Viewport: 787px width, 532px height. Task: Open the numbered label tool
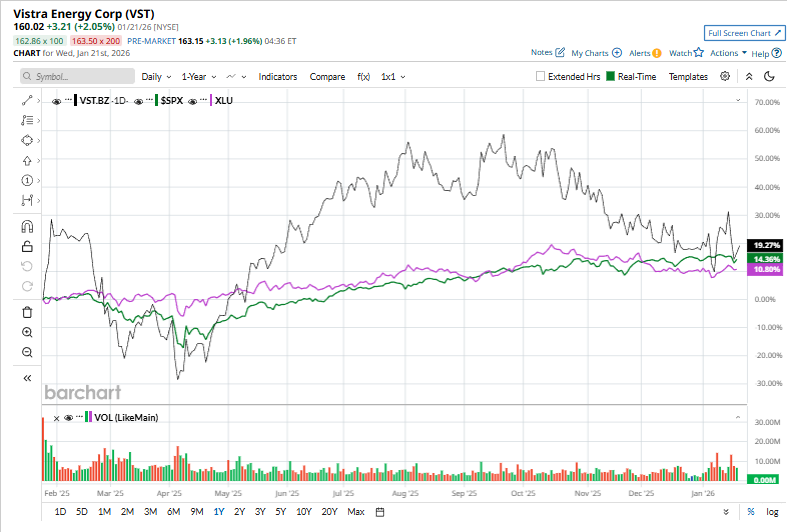coord(27,181)
